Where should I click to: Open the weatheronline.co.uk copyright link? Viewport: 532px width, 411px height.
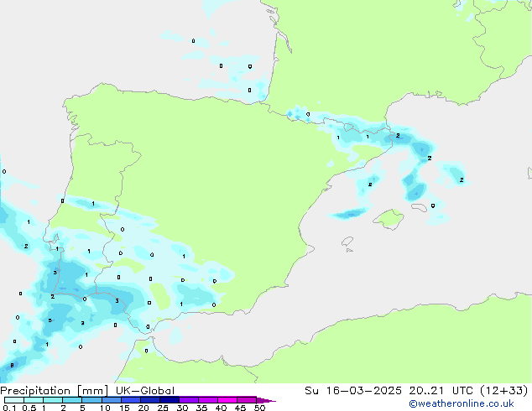tap(462, 403)
